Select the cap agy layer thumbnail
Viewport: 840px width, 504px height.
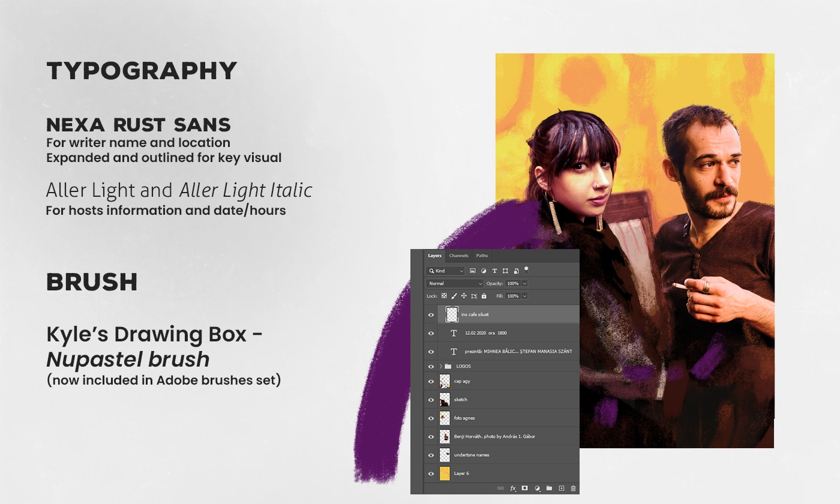[445, 381]
